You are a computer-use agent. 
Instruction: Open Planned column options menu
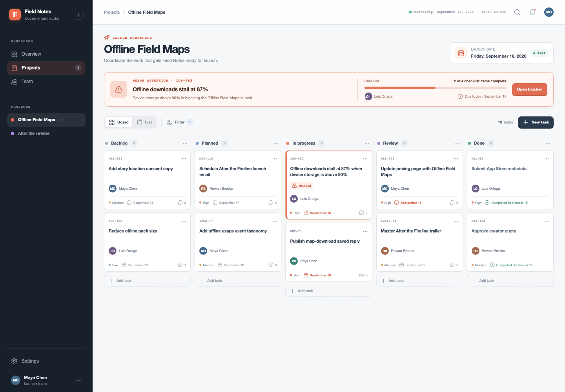click(276, 143)
